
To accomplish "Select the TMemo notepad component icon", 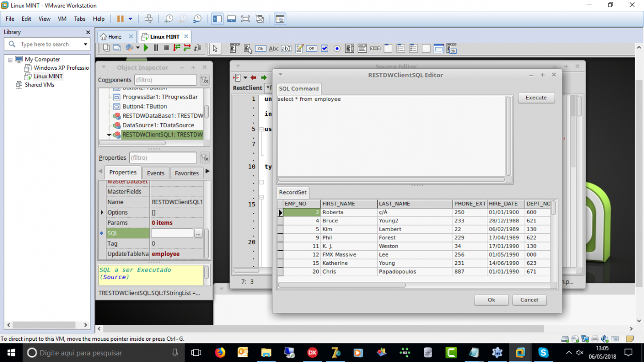I will [299, 49].
